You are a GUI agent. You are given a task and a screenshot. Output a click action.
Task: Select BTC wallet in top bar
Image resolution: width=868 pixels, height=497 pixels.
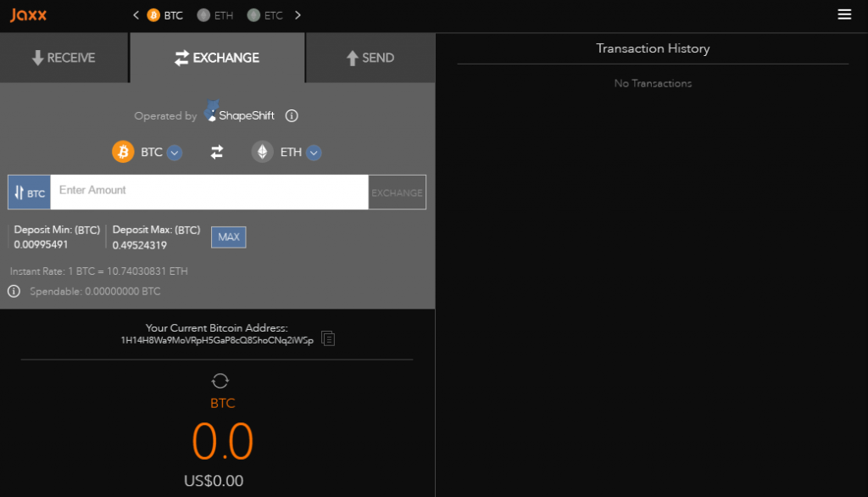(x=165, y=15)
